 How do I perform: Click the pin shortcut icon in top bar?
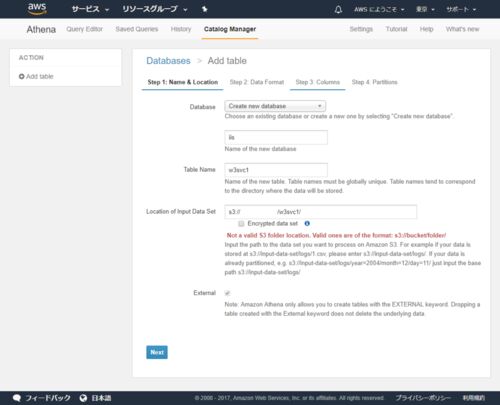[x=205, y=9]
